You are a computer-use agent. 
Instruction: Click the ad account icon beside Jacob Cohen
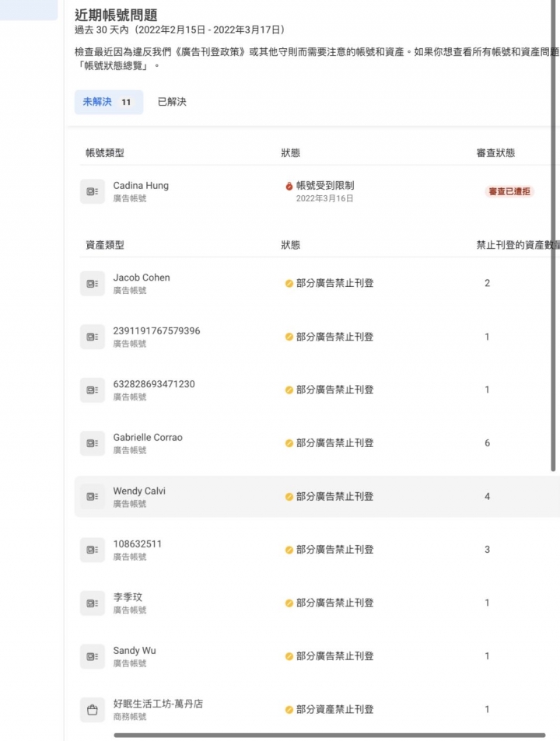click(92, 284)
